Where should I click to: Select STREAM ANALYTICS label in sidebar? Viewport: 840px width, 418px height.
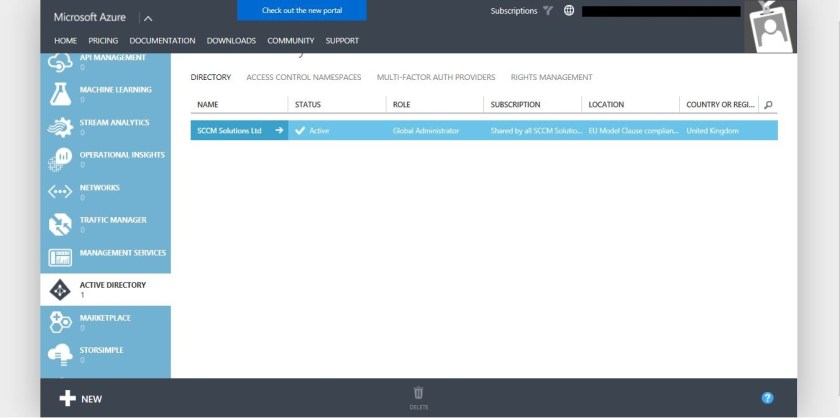pos(115,122)
